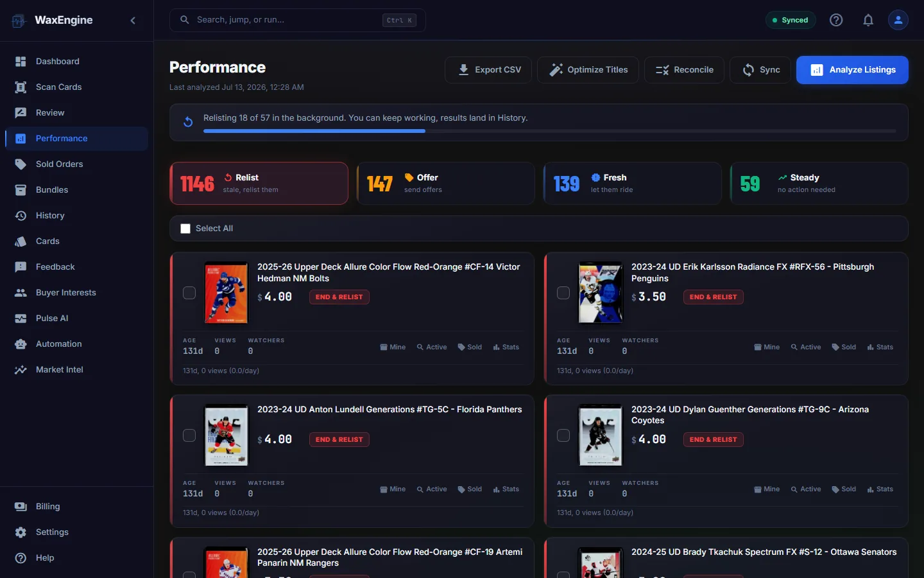This screenshot has width=924, height=578.
Task: Click the Buyer Interests people icon
Action: click(21, 293)
